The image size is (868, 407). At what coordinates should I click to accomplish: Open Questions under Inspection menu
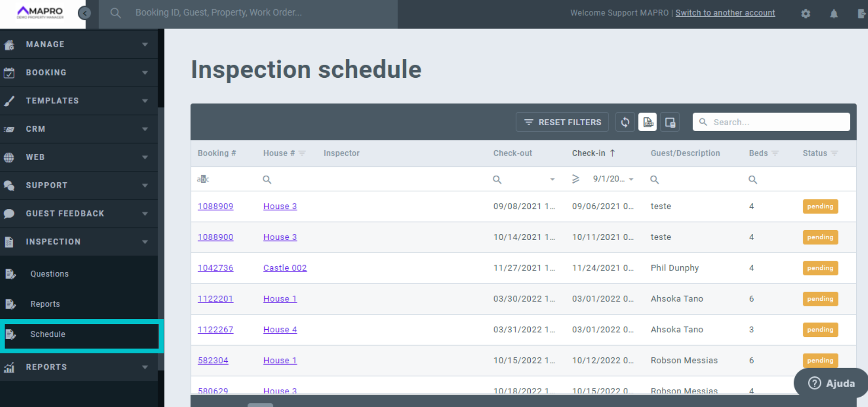(x=49, y=274)
